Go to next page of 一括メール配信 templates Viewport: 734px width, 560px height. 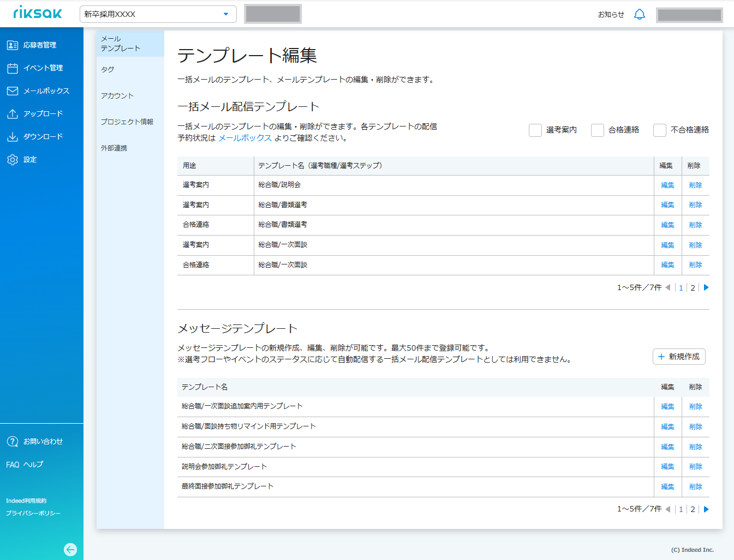click(x=706, y=287)
